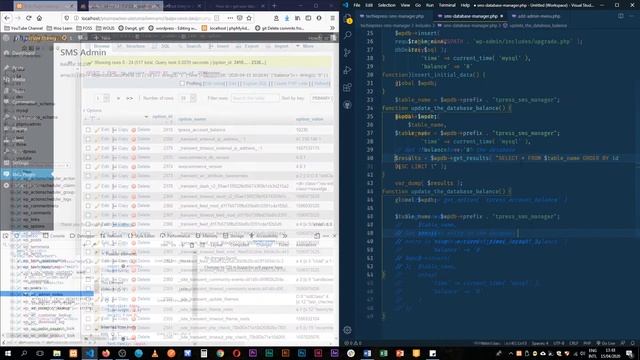Open notification center on taskbar

630,353
